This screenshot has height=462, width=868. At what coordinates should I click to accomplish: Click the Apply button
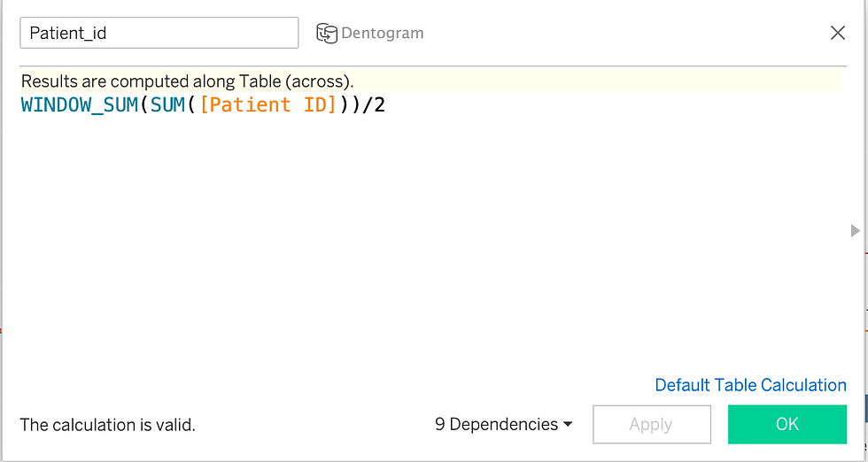tap(652, 424)
